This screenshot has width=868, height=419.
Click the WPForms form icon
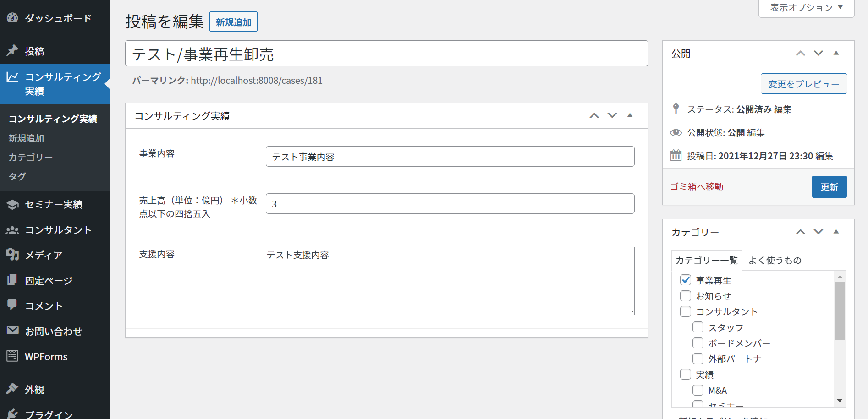pos(12,356)
